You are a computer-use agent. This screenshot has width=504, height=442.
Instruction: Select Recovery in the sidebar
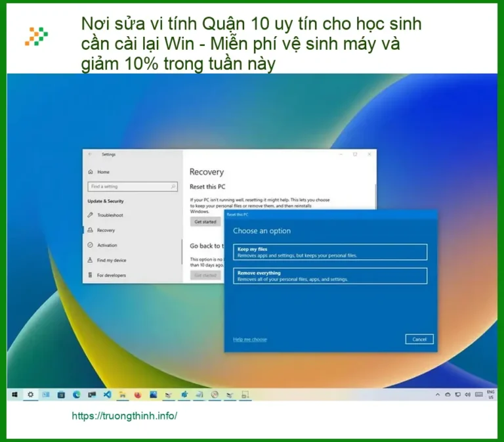(x=106, y=231)
